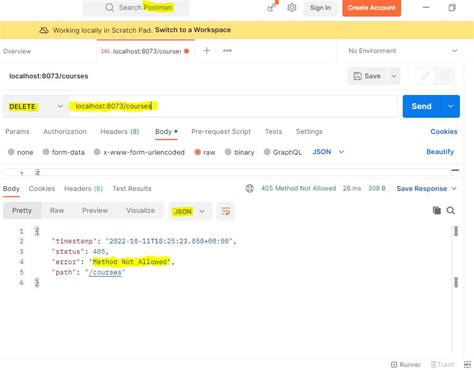This screenshot has height=370, width=474.
Task: Open the Tests tab
Action: point(273,132)
